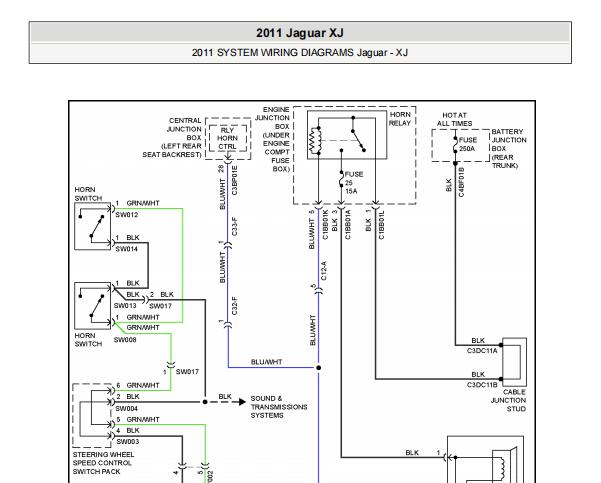
Task: Click the 'SW014' connector label
Action: point(126,249)
